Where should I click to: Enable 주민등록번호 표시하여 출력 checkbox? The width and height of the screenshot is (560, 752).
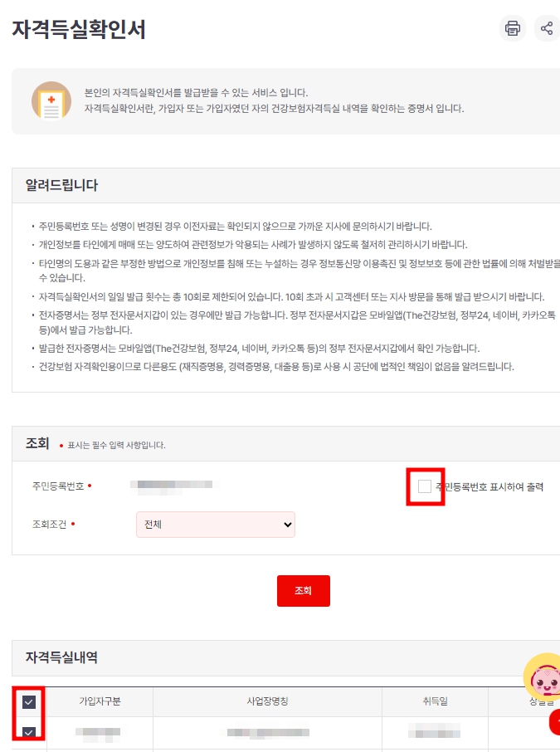pos(424,486)
